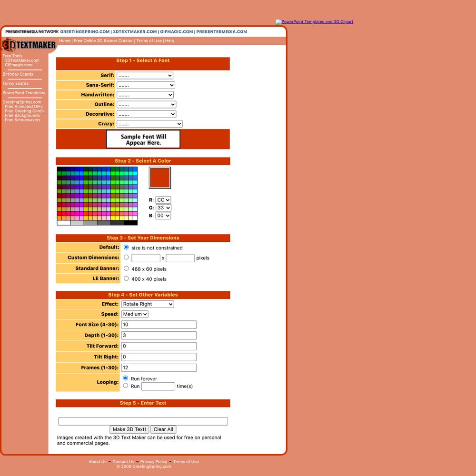
Task: Open About Us in the footer
Action: point(98,462)
